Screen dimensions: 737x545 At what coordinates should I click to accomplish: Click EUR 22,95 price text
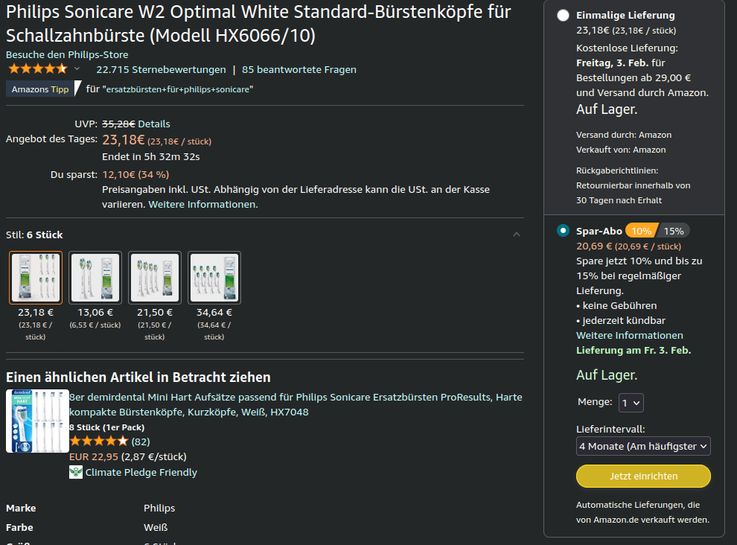point(94,457)
